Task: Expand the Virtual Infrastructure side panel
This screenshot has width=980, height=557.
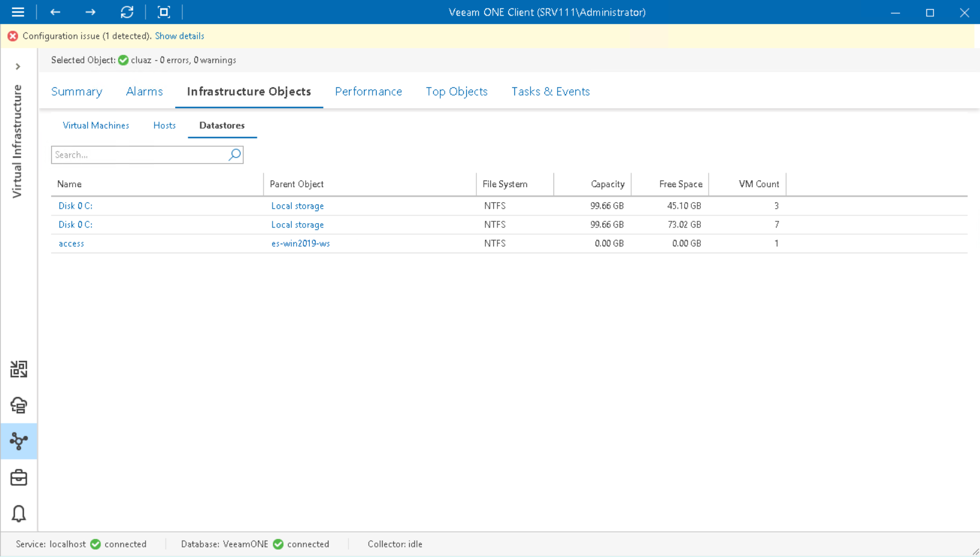Action: coord(18,66)
